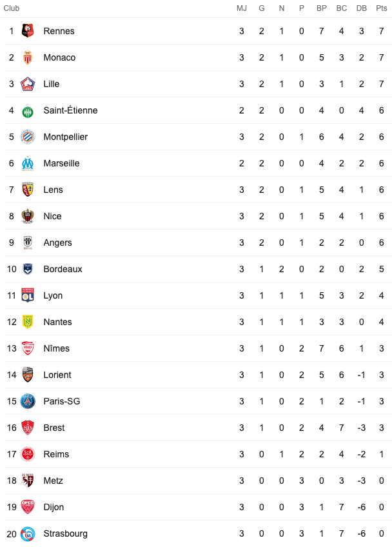Click the Nantes yellow crest
This screenshot has height=547, width=392.
(28, 322)
